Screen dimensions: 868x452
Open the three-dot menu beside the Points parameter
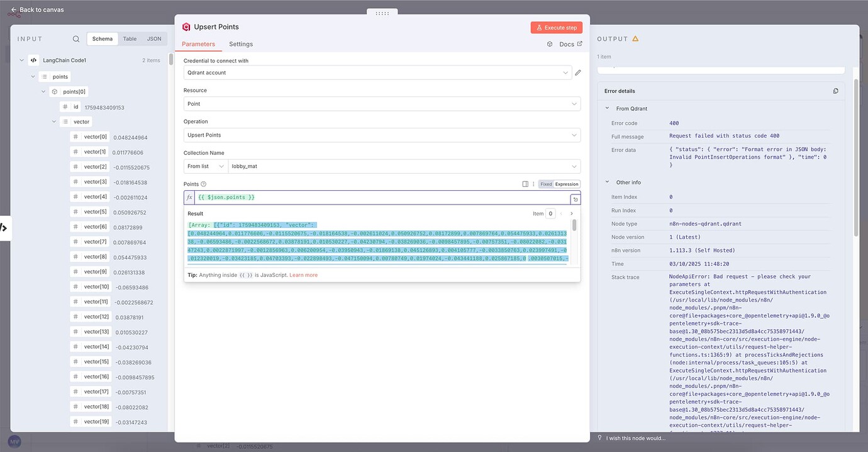click(x=534, y=183)
